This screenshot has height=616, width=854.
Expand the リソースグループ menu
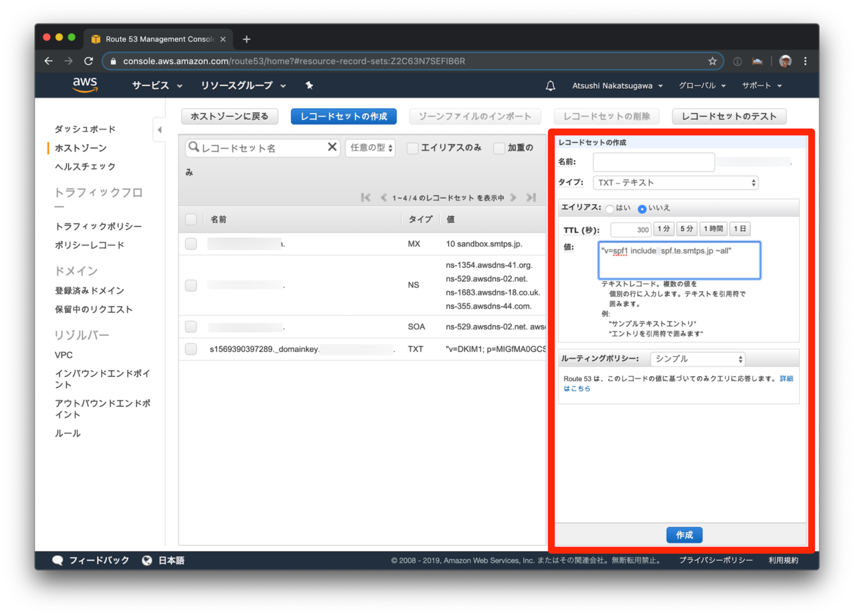[x=243, y=85]
